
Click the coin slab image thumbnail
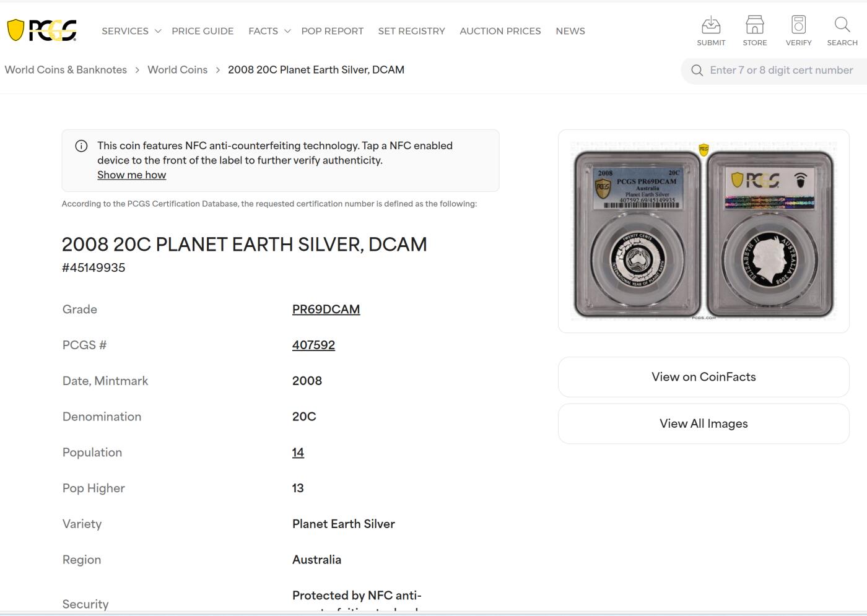pyautogui.click(x=704, y=231)
